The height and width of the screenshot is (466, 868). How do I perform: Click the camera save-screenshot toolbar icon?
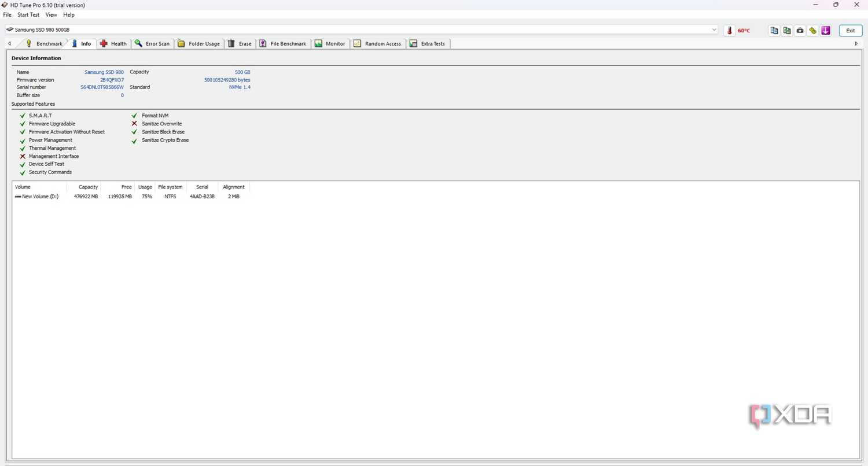point(800,30)
